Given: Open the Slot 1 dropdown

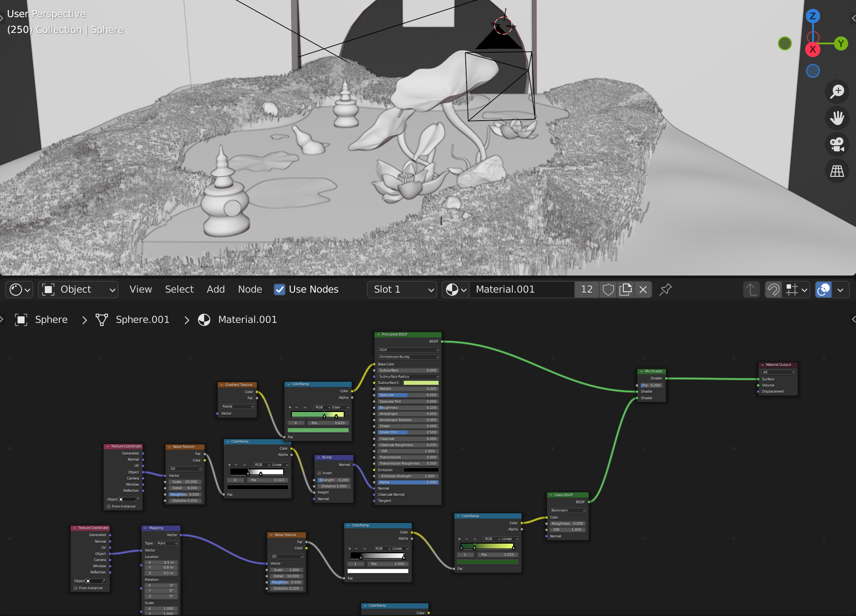Looking at the screenshot, I should [402, 290].
